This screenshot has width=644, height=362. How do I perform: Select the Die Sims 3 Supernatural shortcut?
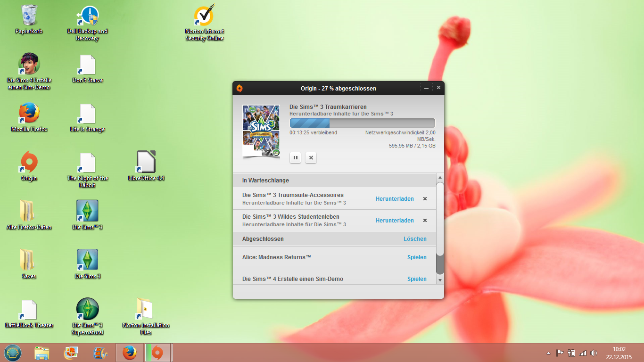click(87, 316)
